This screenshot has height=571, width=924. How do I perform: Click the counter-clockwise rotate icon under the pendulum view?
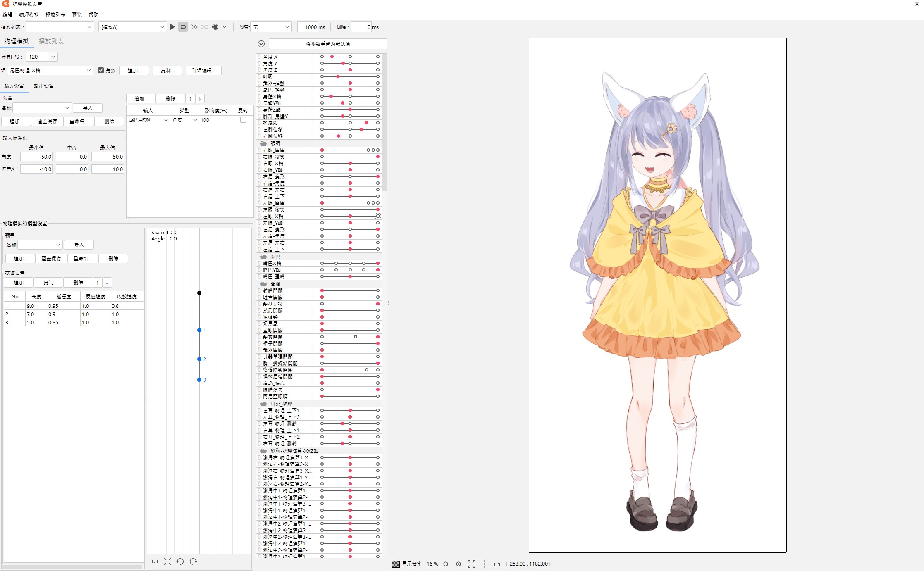(180, 561)
